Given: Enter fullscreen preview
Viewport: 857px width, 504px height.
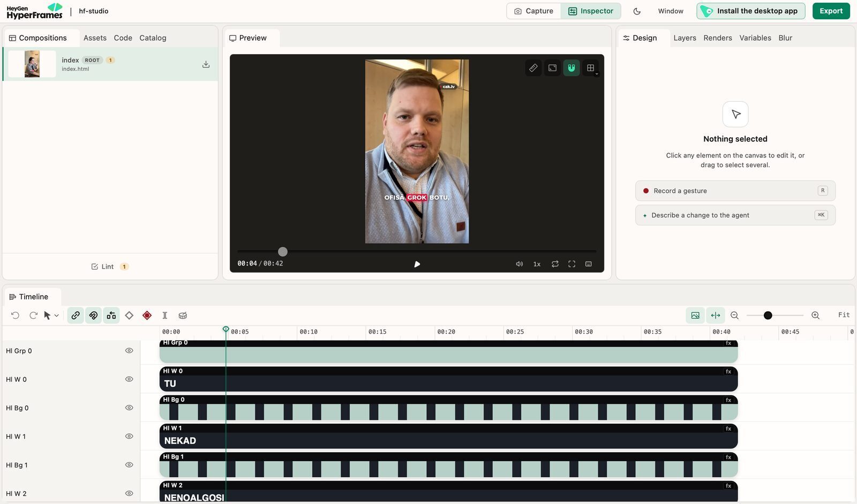Looking at the screenshot, I should 572,264.
